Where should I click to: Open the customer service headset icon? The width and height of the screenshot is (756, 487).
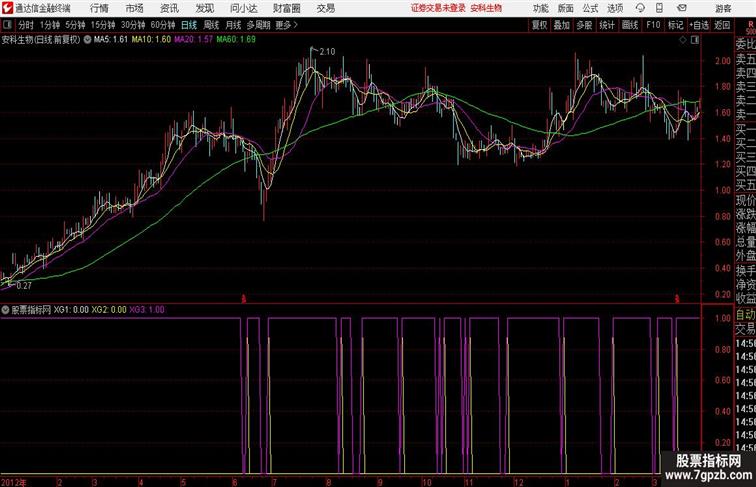click(640, 8)
